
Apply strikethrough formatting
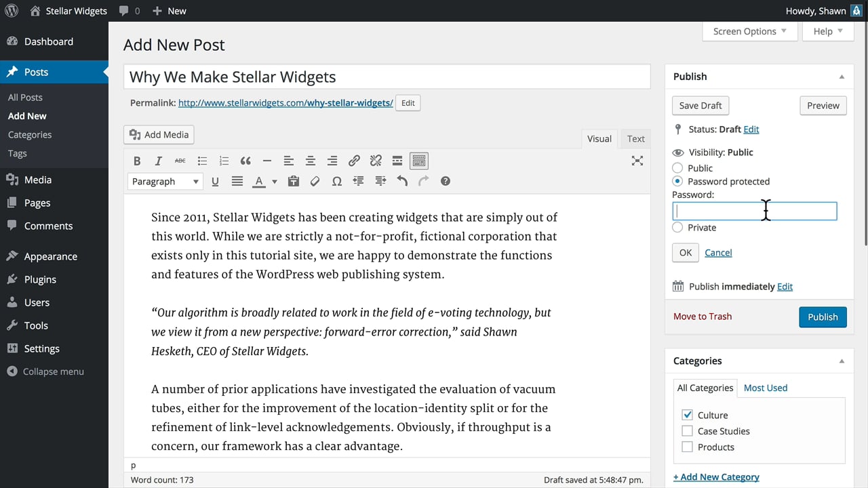point(180,161)
